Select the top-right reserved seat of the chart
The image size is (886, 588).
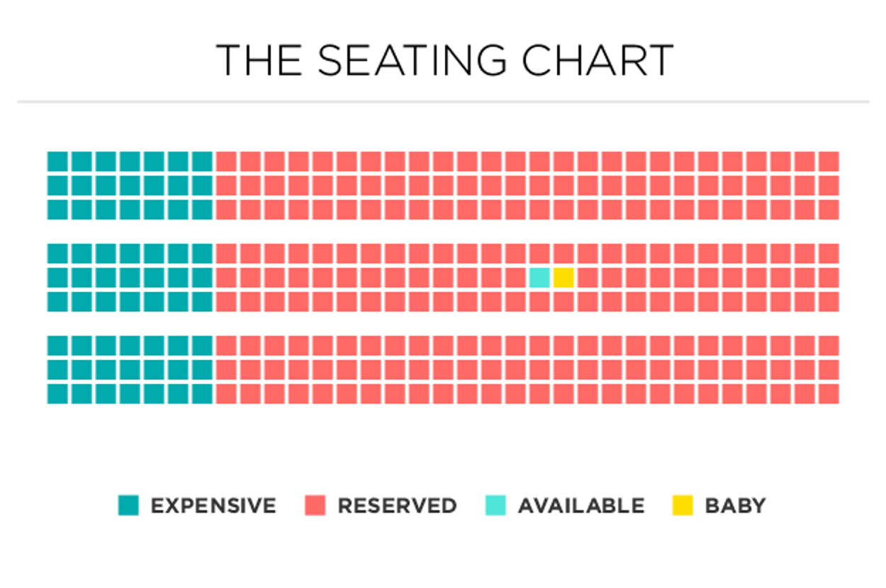pos(829,162)
